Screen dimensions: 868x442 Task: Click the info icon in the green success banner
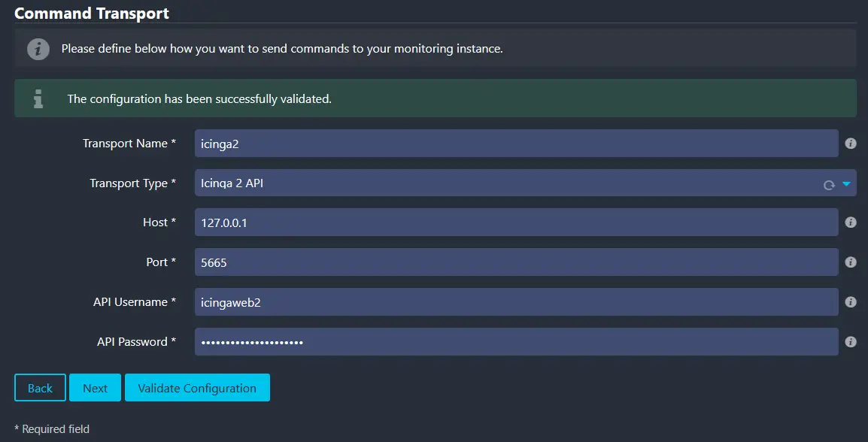click(38, 98)
